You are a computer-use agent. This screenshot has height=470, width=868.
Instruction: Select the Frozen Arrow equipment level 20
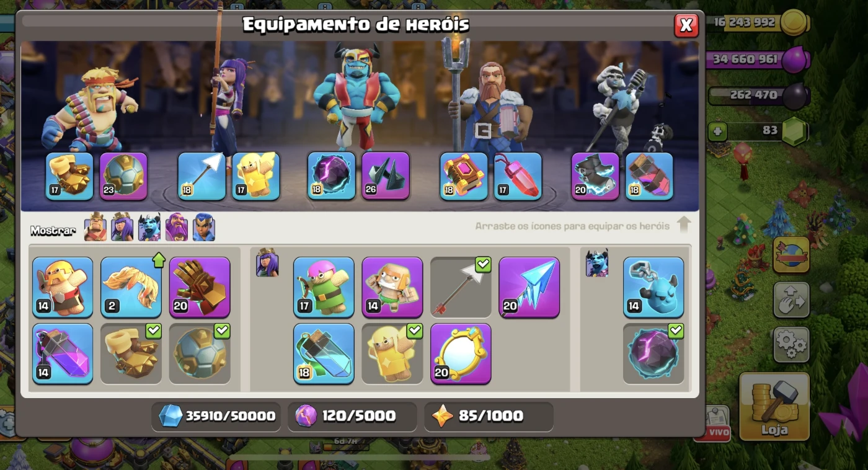coord(529,288)
